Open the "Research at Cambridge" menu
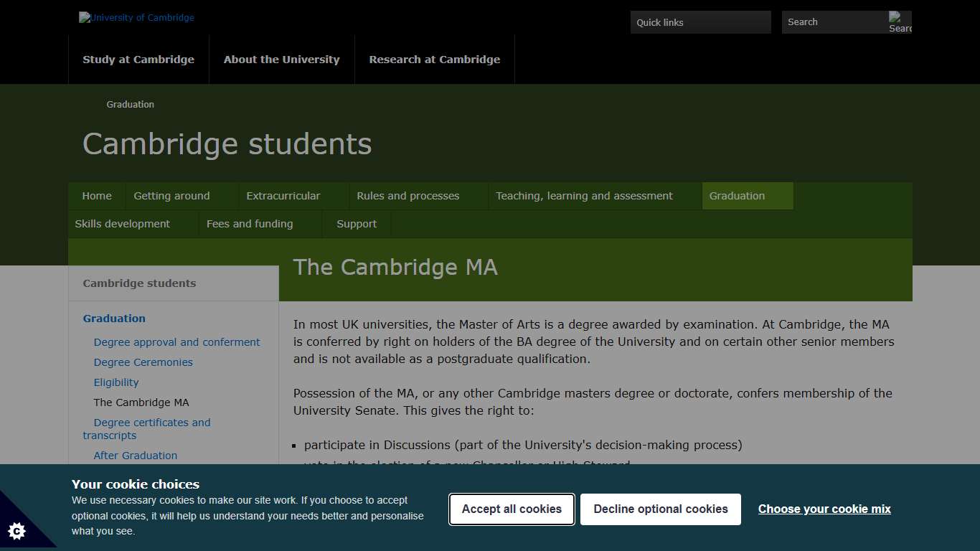980x551 pixels. [x=434, y=60]
